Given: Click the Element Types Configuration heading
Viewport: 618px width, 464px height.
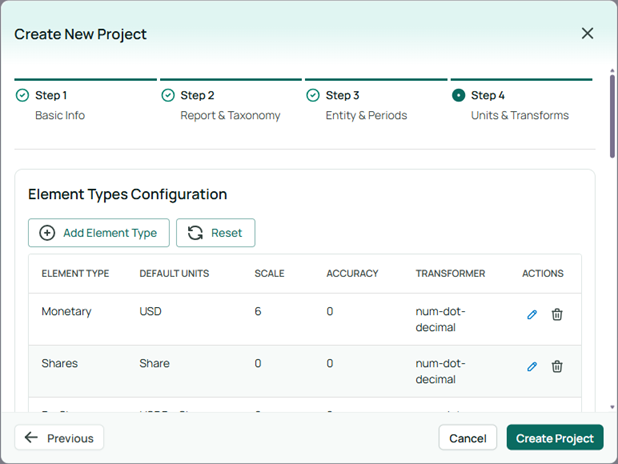Looking at the screenshot, I should click(127, 194).
